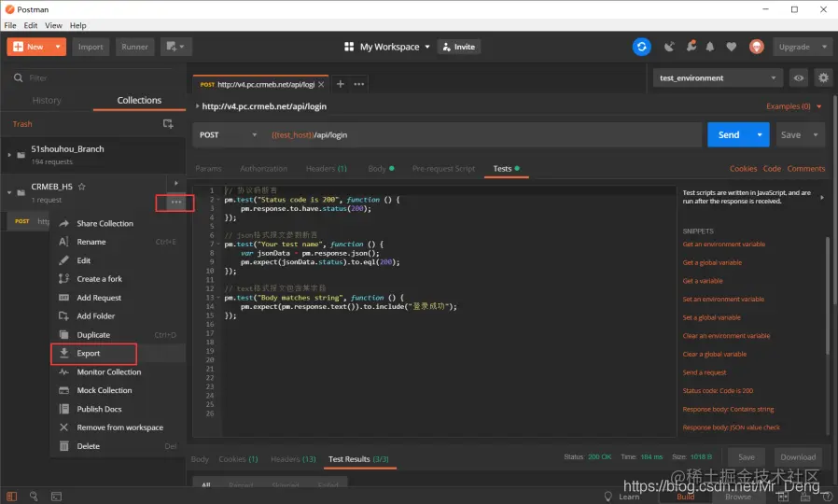This screenshot has width=838, height=504.
Task: Choose Remove from workspace entry
Action: pos(118,427)
